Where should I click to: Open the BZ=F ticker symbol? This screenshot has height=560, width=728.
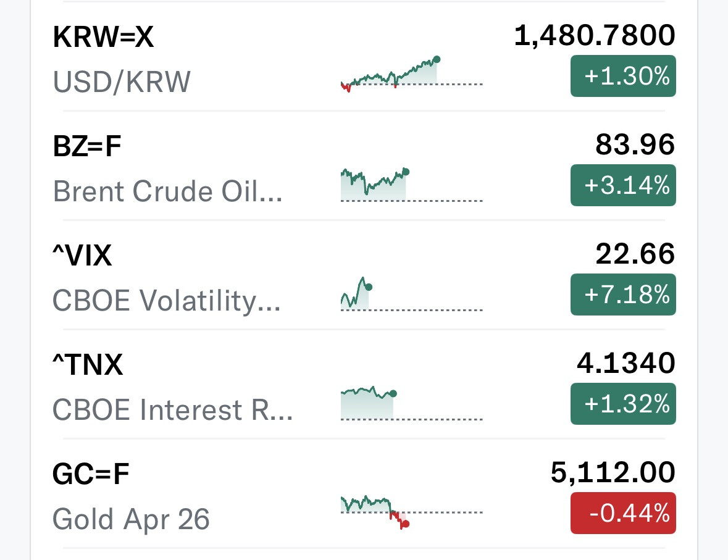(87, 148)
